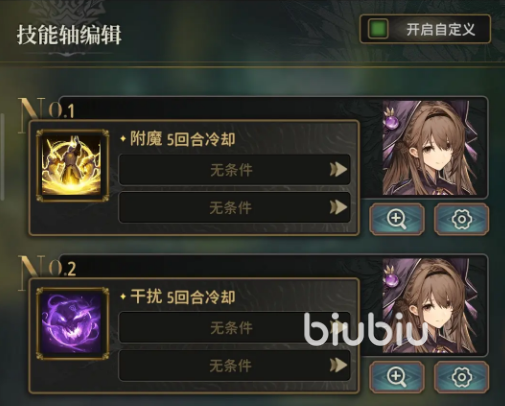Select the character portrait in slot No.1
505x406 pixels.
pos(430,148)
